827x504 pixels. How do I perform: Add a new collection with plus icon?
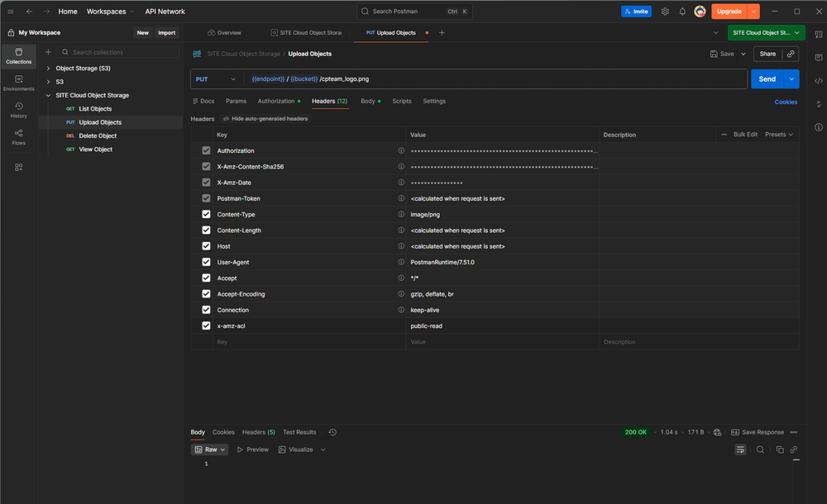pyautogui.click(x=48, y=52)
